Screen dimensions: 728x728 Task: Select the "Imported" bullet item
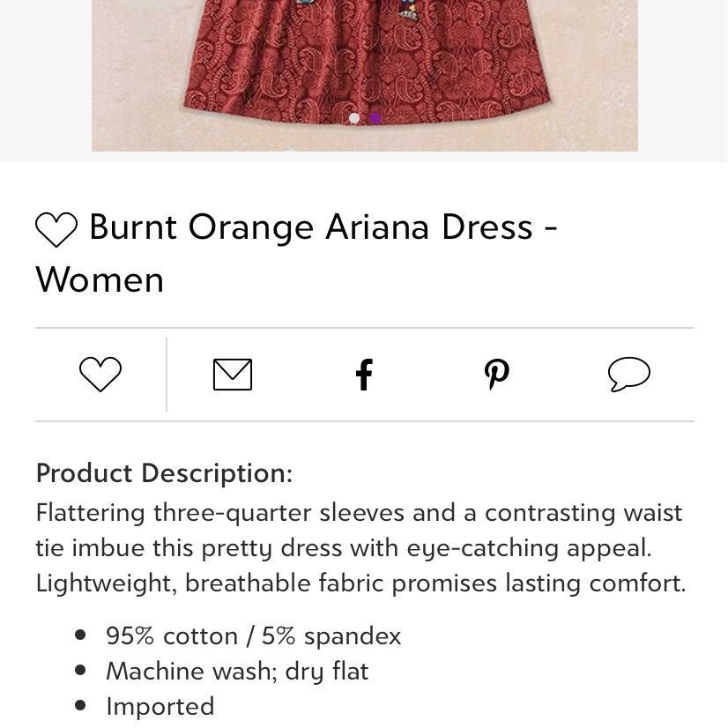point(160,707)
